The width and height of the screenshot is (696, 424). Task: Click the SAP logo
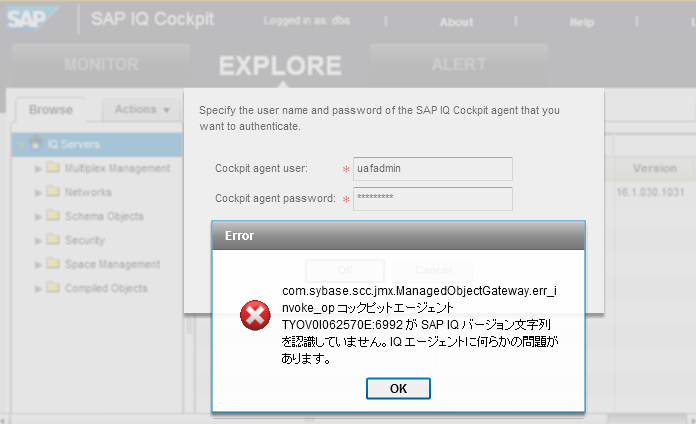pyautogui.click(x=32, y=19)
